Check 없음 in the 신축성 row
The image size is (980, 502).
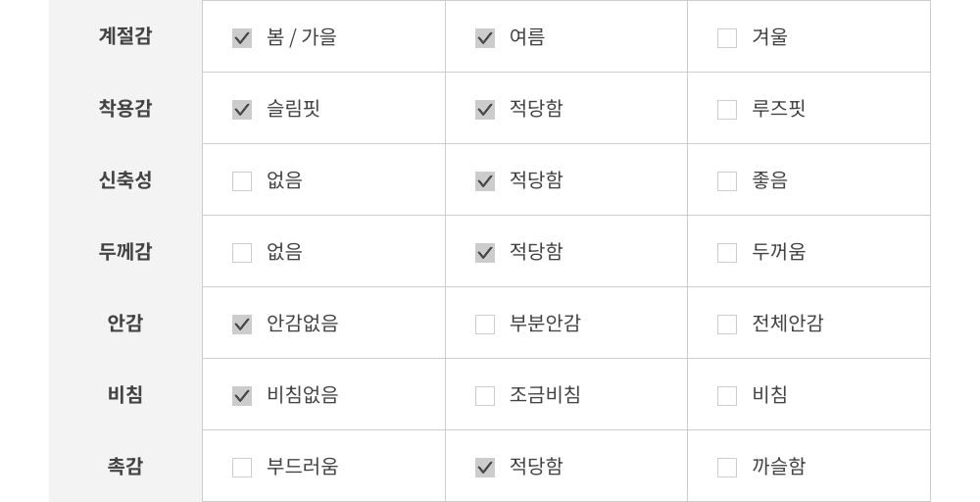click(x=242, y=181)
